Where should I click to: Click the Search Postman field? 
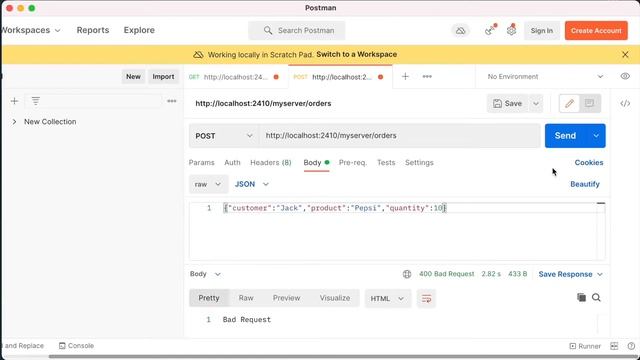click(x=297, y=31)
